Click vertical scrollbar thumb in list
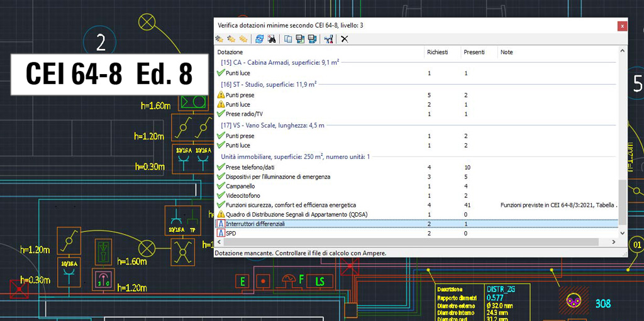This screenshot has width=644, height=321. (x=622, y=202)
